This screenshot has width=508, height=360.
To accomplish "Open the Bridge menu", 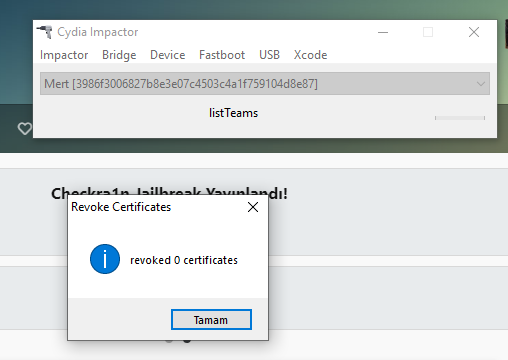I will (119, 55).
